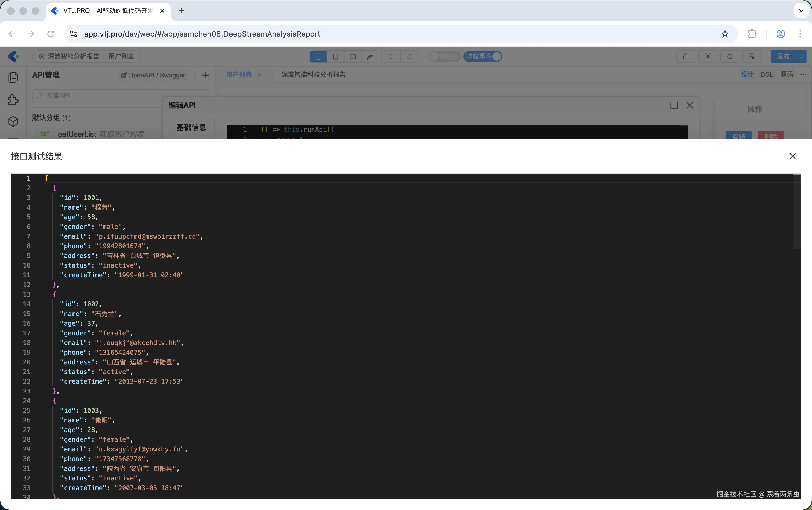
Task: Select the pencil edit tool icon
Action: pos(370,56)
